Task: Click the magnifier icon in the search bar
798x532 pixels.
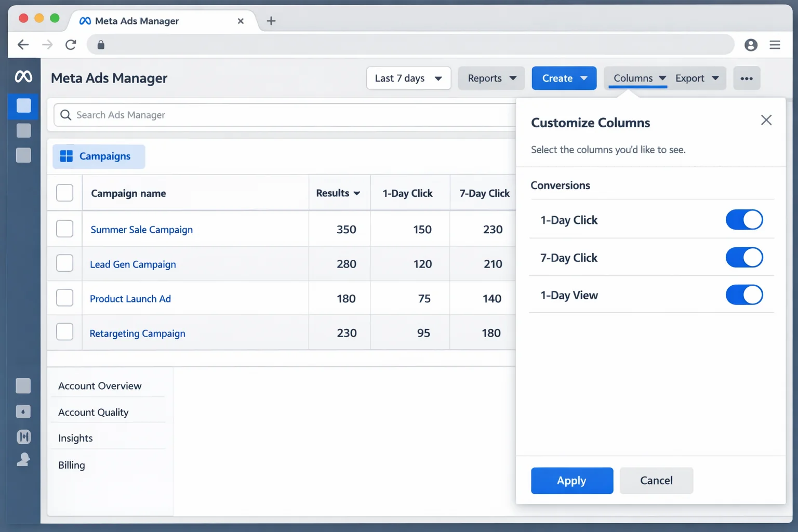Action: [x=65, y=115]
